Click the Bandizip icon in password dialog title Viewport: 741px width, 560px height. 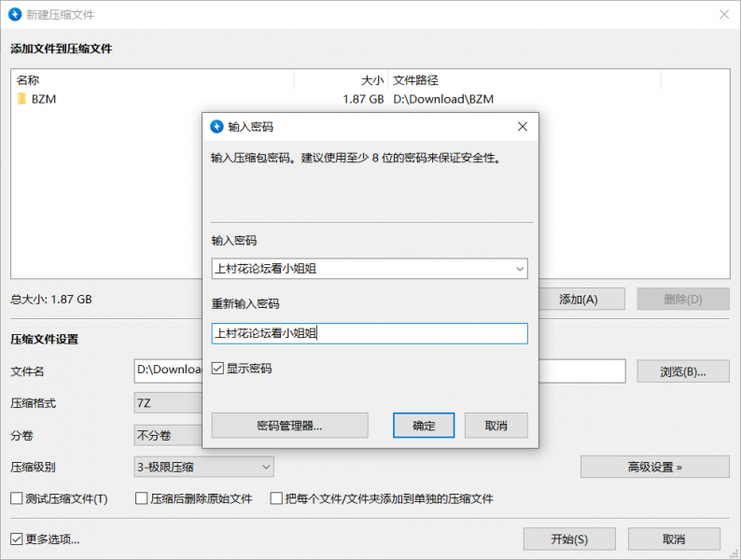217,126
